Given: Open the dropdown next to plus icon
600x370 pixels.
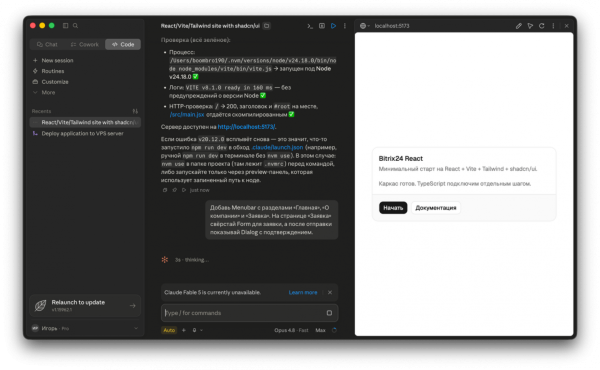Looking at the screenshot, I should (197, 330).
